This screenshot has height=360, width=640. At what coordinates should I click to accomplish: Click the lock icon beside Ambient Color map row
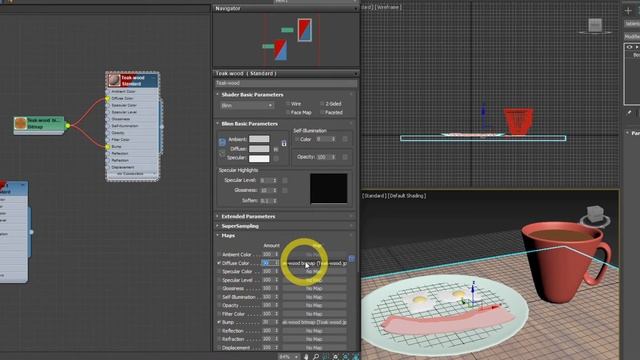click(x=351, y=259)
